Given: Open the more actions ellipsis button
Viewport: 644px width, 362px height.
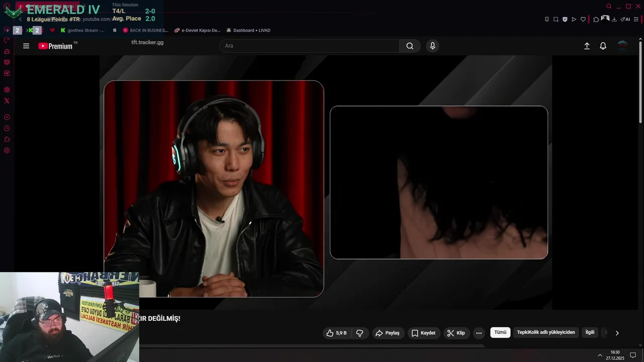Looking at the screenshot, I should coord(478,333).
